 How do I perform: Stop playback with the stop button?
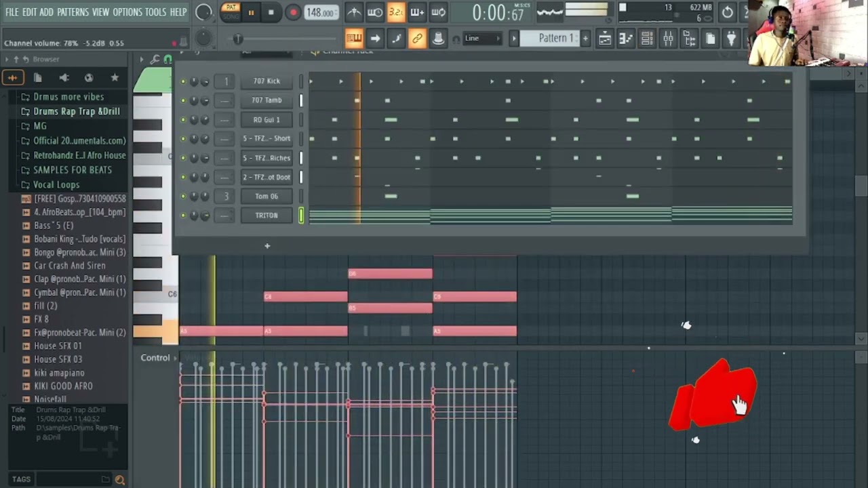pos(271,12)
